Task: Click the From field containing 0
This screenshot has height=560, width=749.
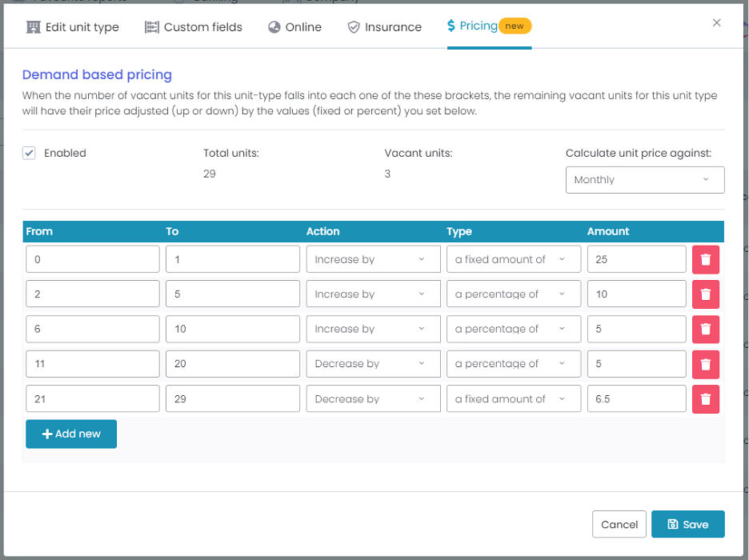Action: [93, 259]
